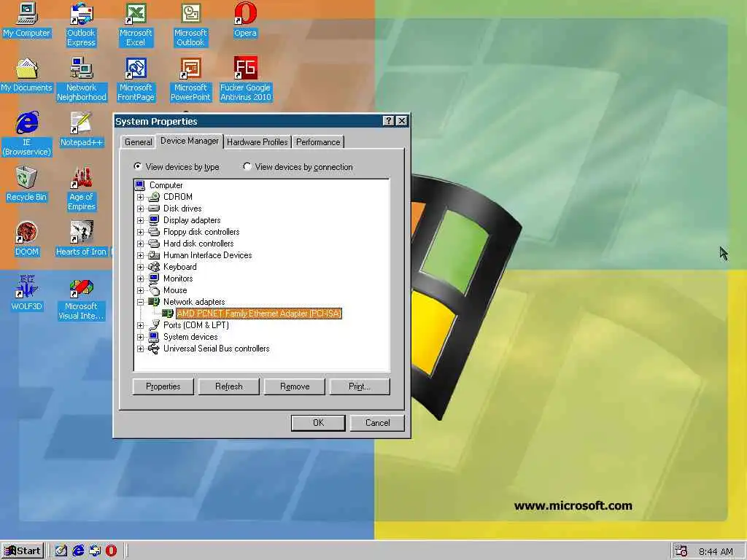Click the Properties button

163,386
